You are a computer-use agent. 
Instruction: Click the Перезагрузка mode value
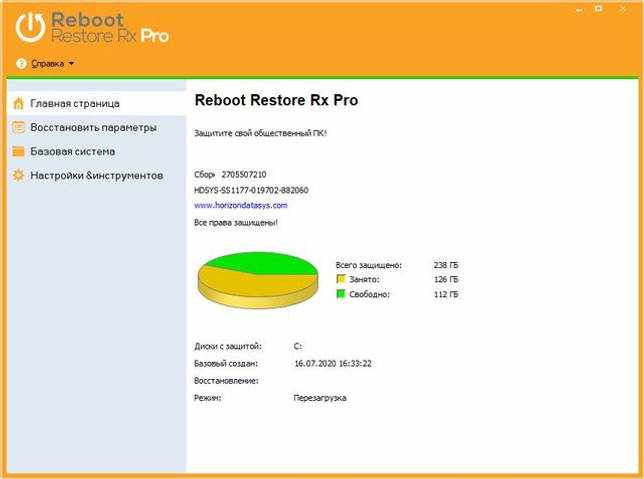[x=320, y=398]
